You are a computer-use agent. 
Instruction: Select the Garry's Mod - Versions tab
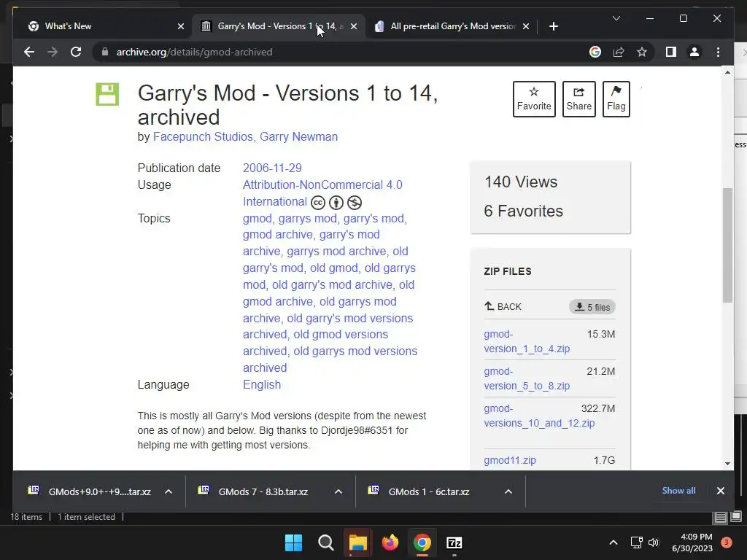pyautogui.click(x=279, y=26)
